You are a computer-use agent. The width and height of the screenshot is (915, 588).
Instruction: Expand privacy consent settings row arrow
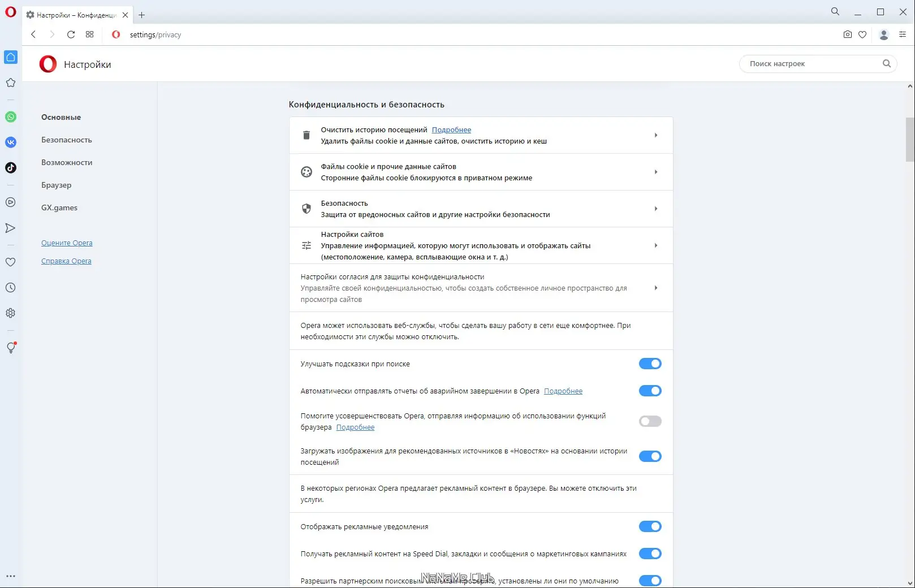[x=656, y=288]
